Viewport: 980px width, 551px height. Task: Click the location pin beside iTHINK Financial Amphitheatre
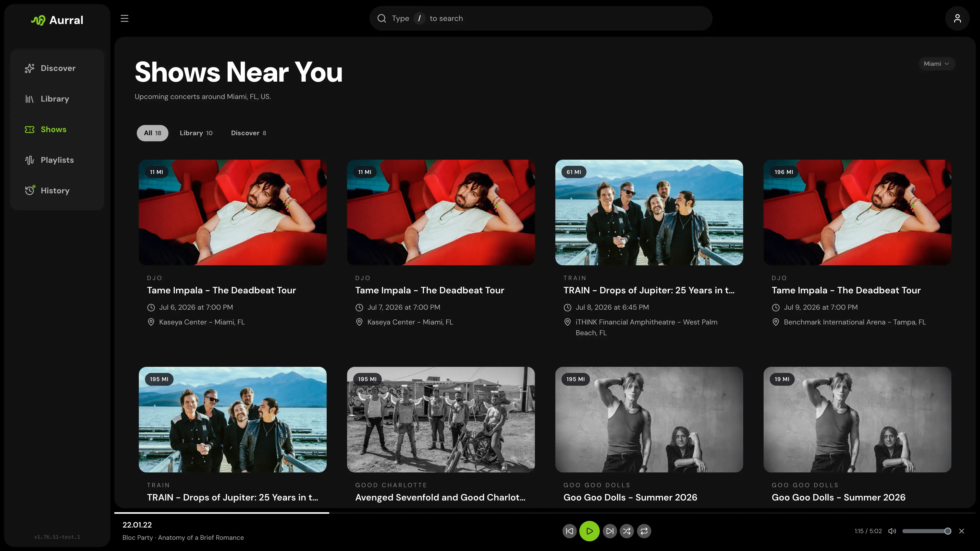pos(568,322)
